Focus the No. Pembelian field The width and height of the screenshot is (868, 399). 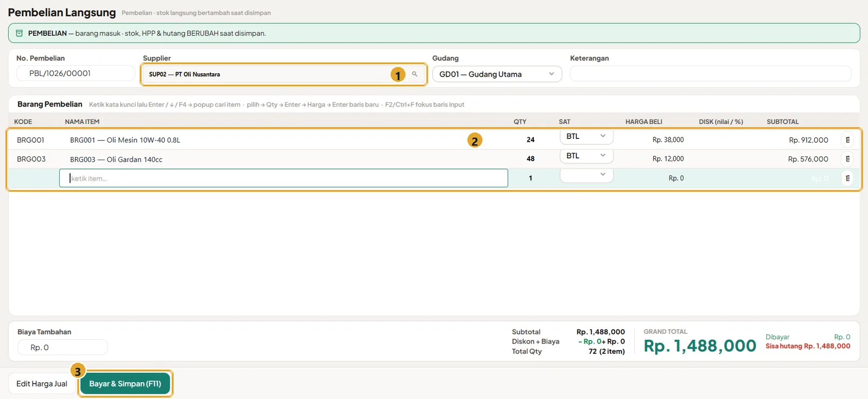75,73
